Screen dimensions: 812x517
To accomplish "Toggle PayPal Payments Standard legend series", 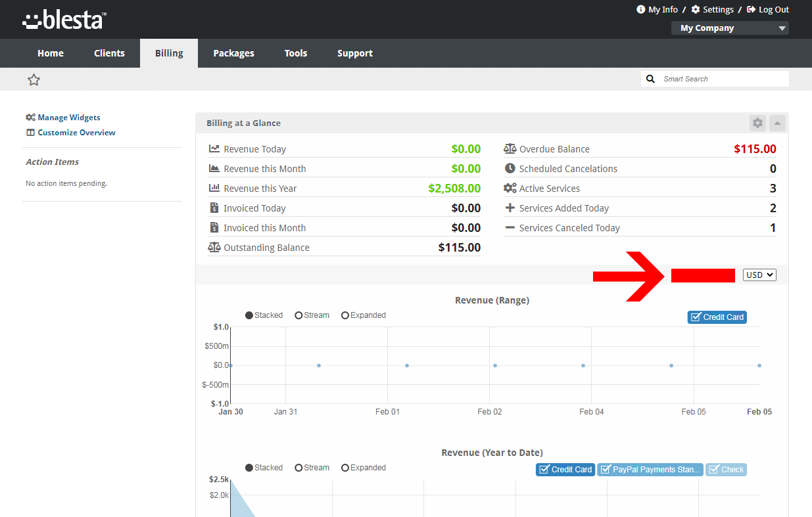I will 650,470.
